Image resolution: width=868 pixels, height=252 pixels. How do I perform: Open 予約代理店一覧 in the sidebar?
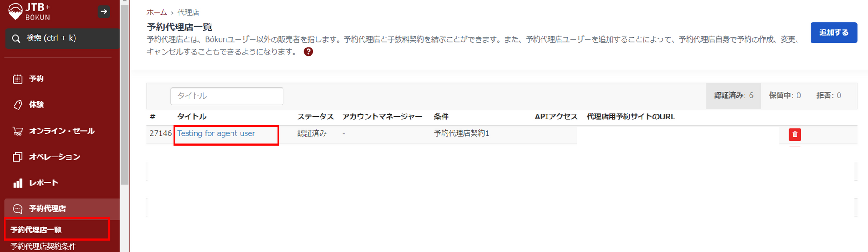coord(36,230)
